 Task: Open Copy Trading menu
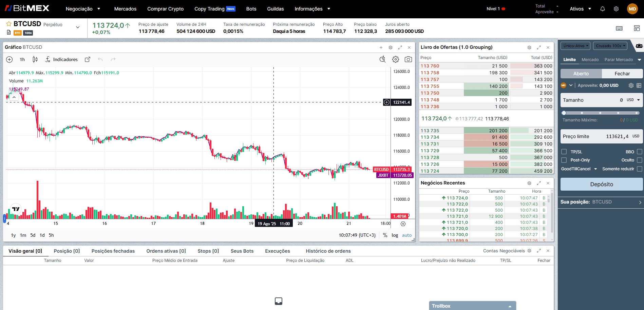[215, 9]
